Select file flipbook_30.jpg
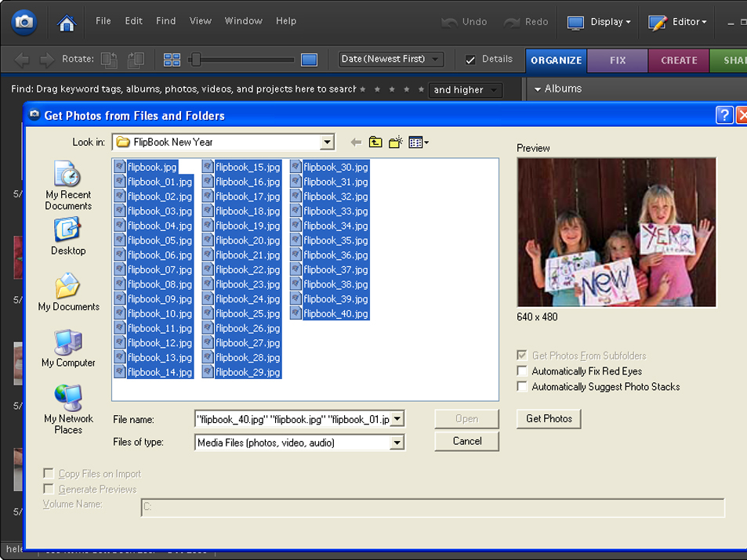This screenshot has height=560, width=747. pyautogui.click(x=330, y=167)
